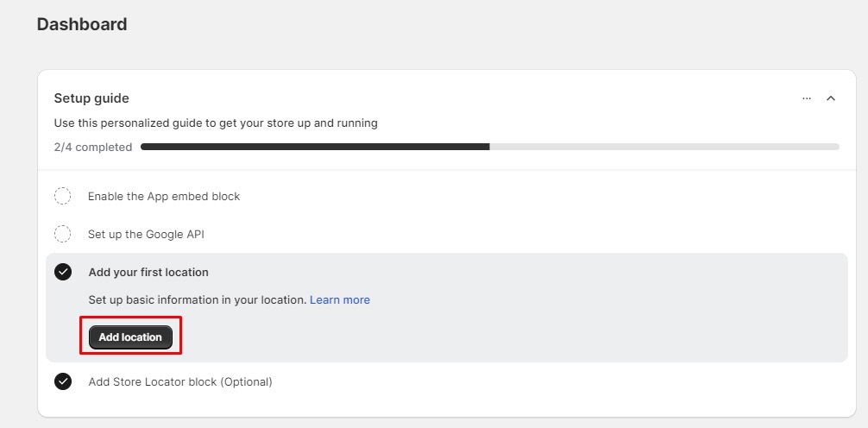
Task: Uncheck the Add your first location checkmark
Action: [x=63, y=272]
